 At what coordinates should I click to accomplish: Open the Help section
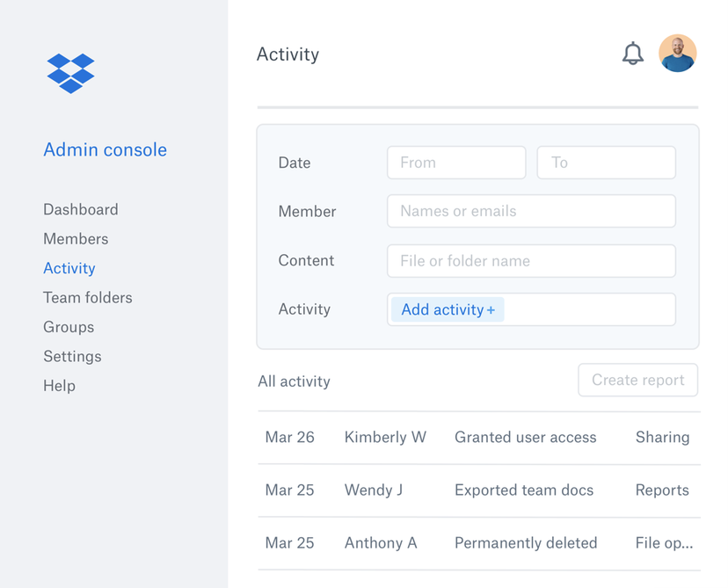59,385
